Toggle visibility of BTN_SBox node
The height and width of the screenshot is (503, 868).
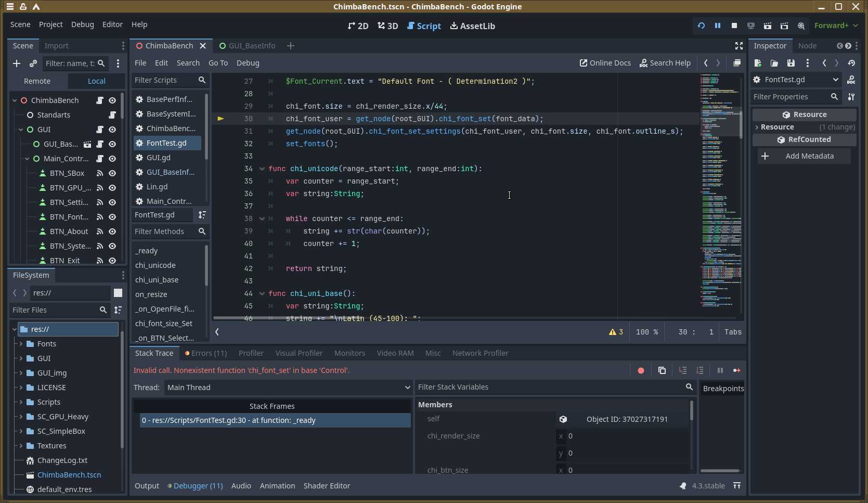112,173
